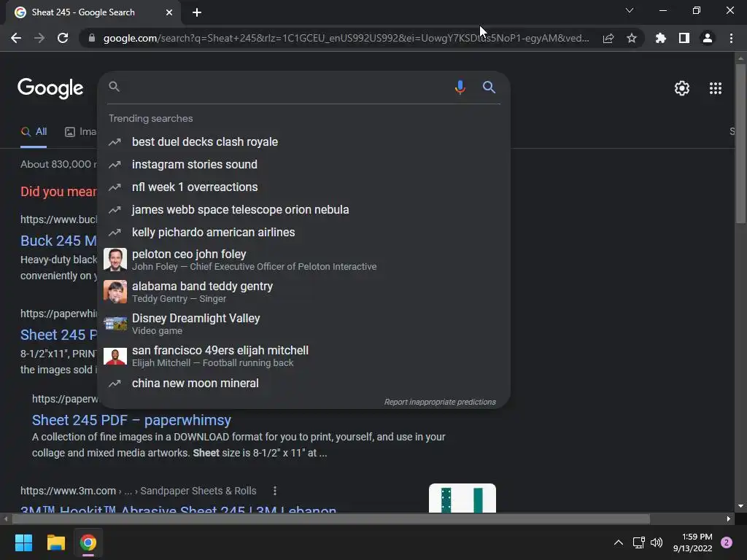Image resolution: width=747 pixels, height=560 pixels.
Task: Choose james webb space telescope orion nebula
Action: click(303, 209)
